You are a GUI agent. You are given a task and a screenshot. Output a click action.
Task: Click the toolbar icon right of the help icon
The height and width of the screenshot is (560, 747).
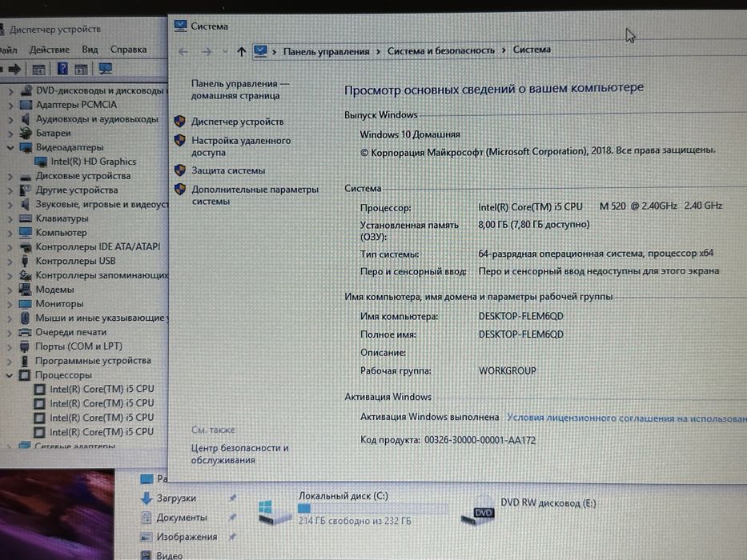(81, 70)
